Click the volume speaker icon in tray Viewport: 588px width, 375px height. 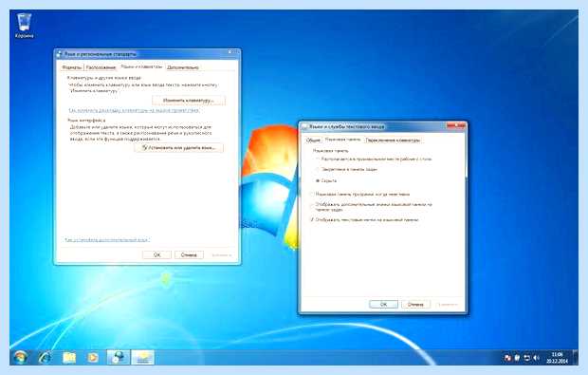pos(536,358)
